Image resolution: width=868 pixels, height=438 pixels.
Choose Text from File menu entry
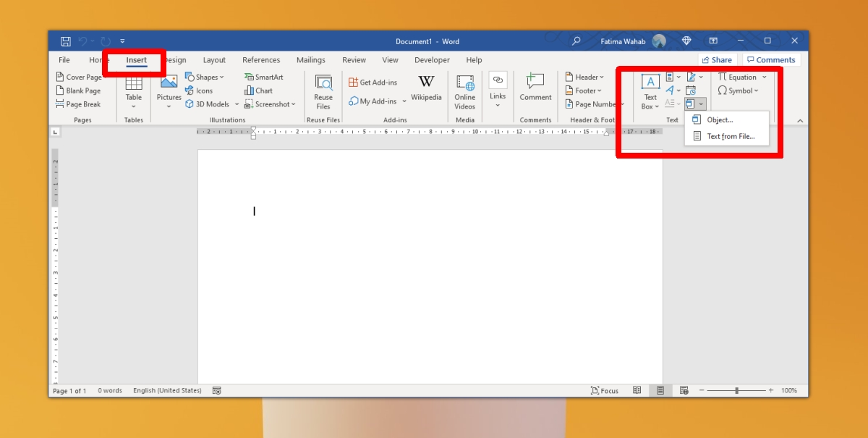729,136
